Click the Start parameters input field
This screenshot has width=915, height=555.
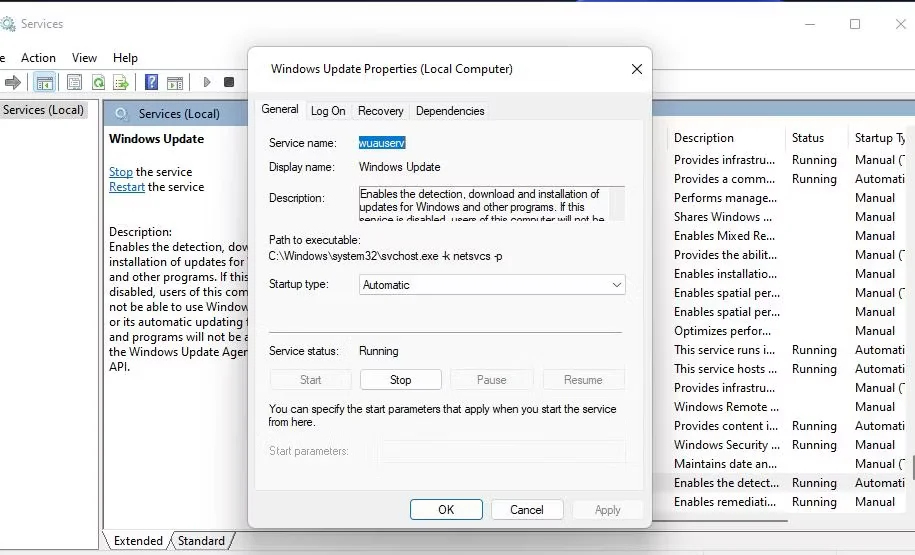501,451
